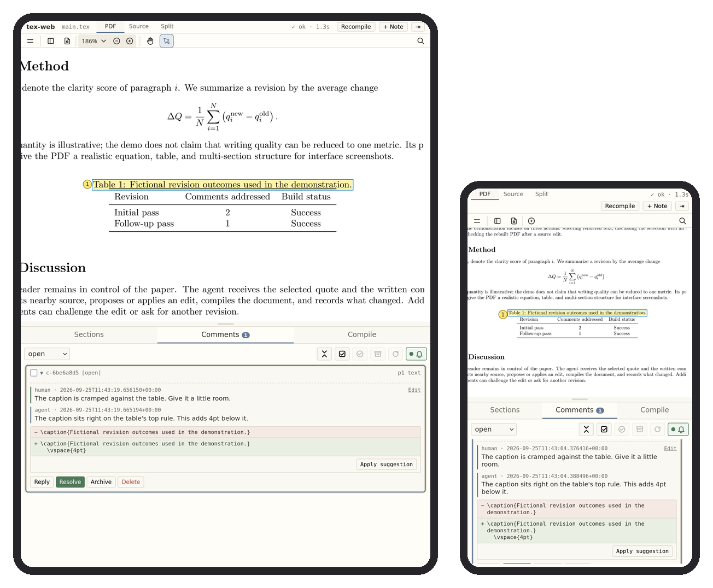Click the document file icon in the tablet toolbar

(67, 41)
